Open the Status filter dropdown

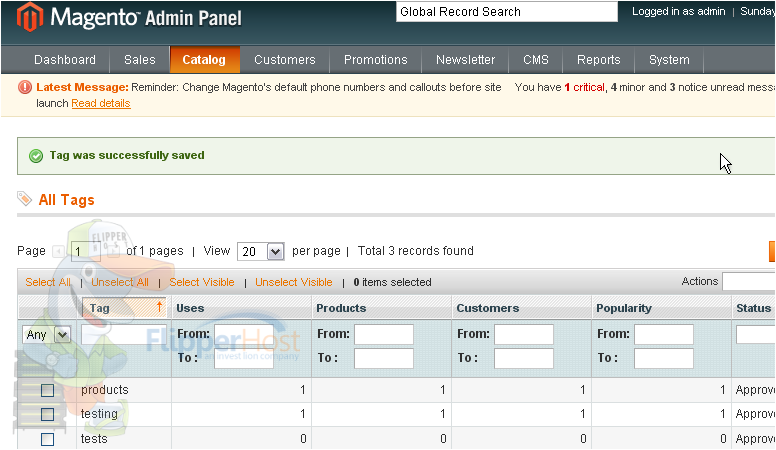click(x=756, y=335)
